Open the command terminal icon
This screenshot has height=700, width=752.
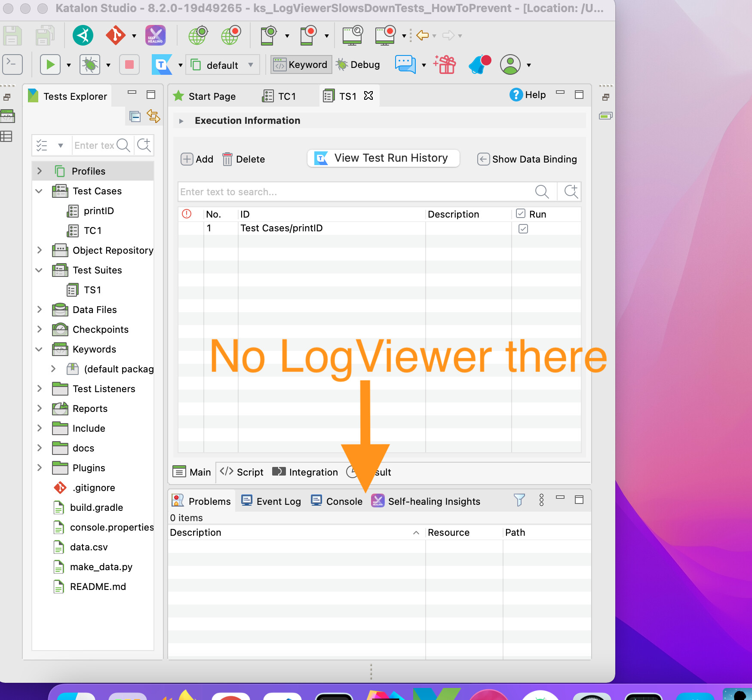pos(12,64)
